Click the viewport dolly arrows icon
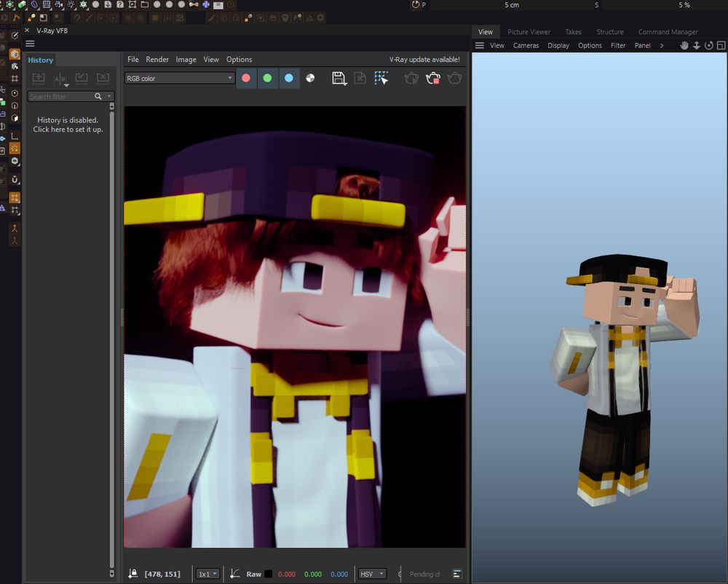 (697, 45)
